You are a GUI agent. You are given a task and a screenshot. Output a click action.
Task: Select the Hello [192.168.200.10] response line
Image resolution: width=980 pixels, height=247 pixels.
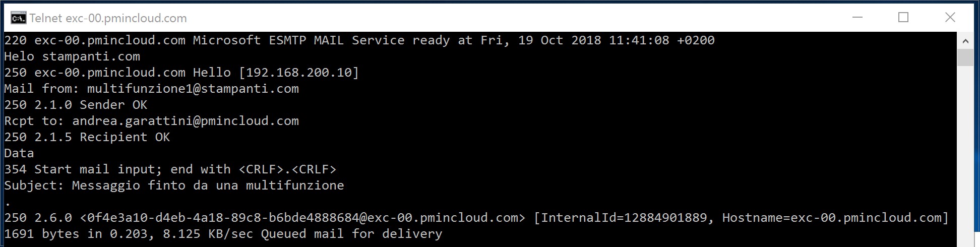181,73
